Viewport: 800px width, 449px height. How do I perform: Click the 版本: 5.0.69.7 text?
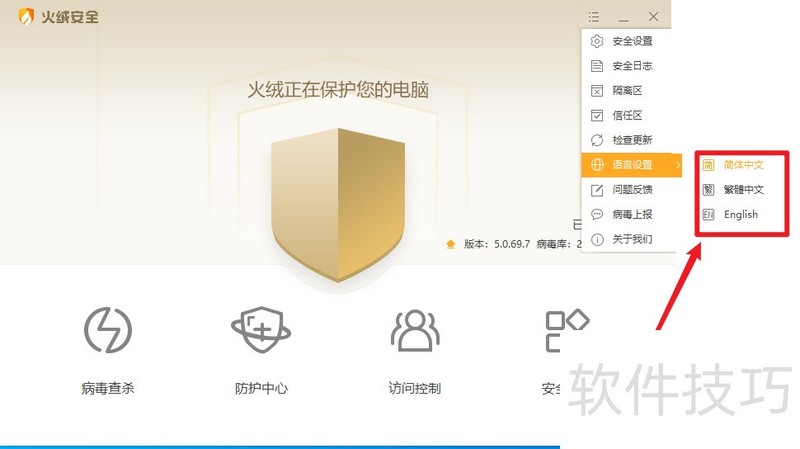click(496, 244)
